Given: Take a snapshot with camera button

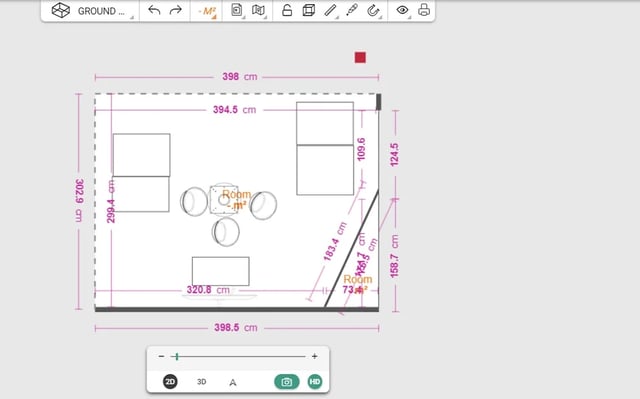Looking at the screenshot, I should point(287,382).
